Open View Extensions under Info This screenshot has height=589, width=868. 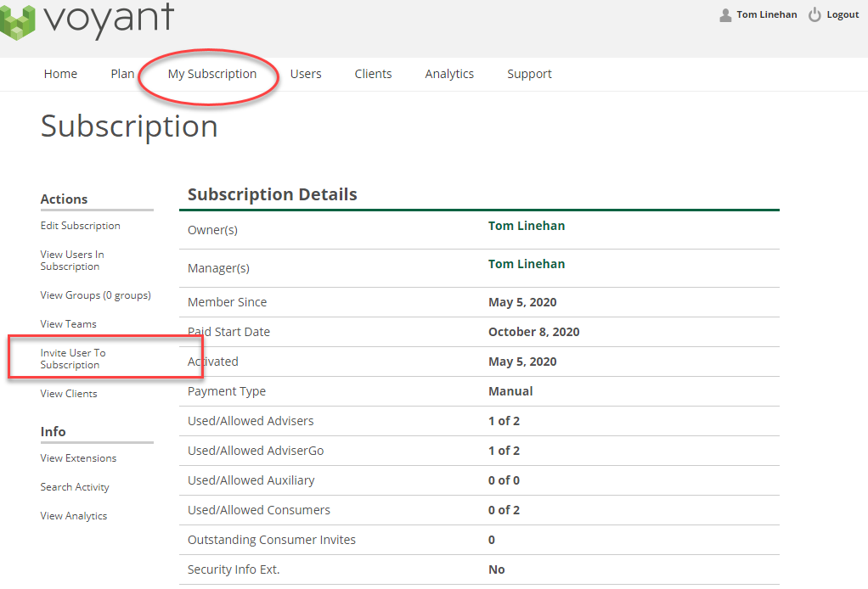[x=79, y=458]
